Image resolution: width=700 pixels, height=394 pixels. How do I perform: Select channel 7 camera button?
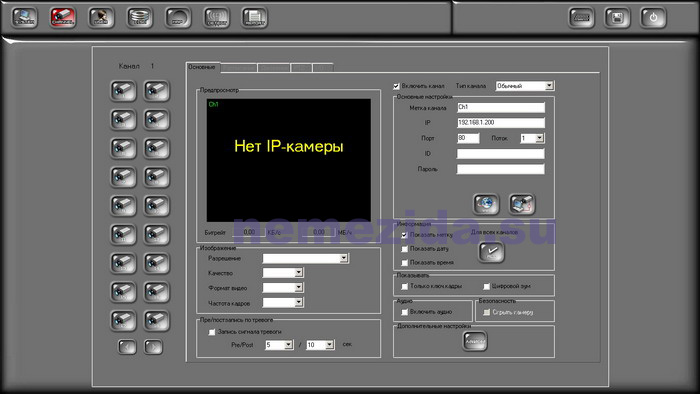(123, 177)
